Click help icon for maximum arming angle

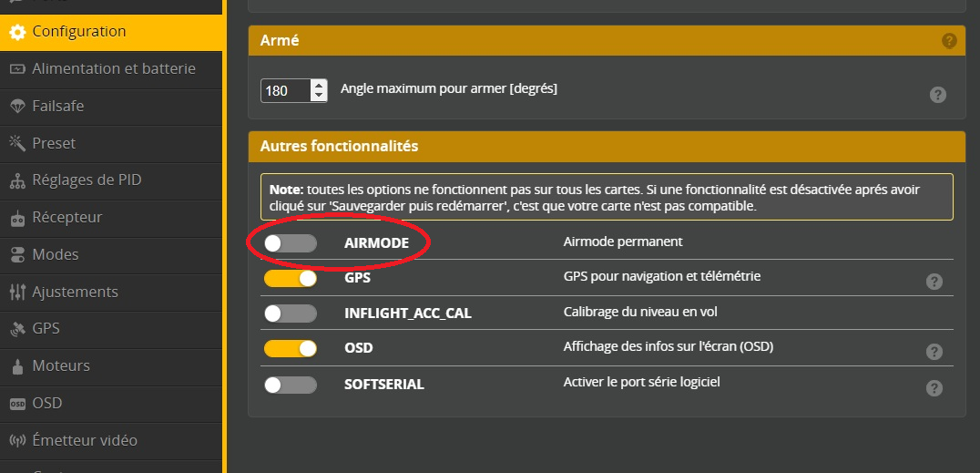(937, 95)
